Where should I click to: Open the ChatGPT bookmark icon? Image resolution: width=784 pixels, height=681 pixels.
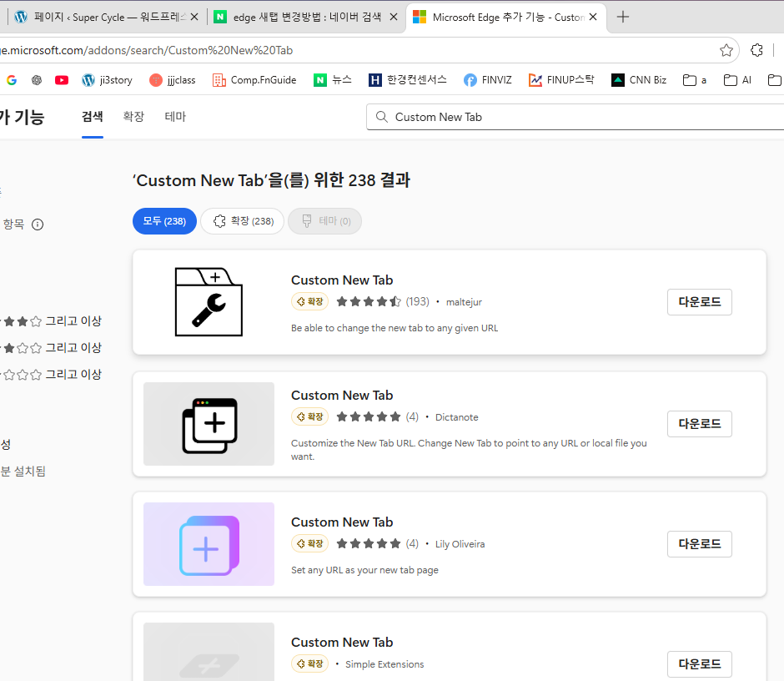37,80
